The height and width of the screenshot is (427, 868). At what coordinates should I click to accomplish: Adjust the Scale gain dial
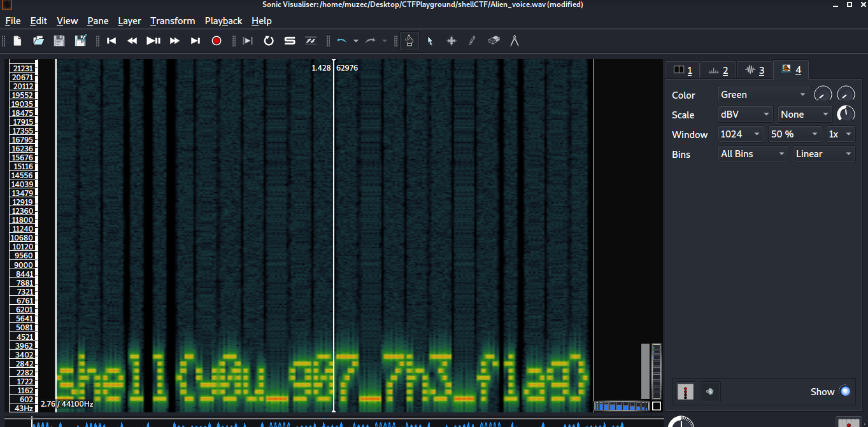(x=846, y=115)
